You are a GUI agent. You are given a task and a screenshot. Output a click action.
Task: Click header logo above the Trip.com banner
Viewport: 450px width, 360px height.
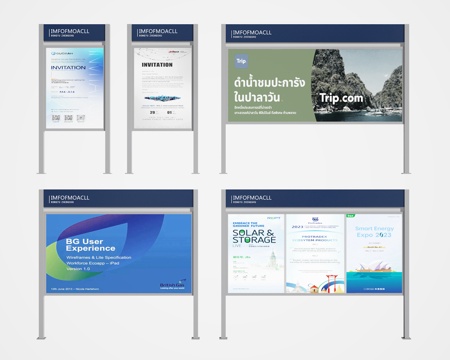point(252,33)
